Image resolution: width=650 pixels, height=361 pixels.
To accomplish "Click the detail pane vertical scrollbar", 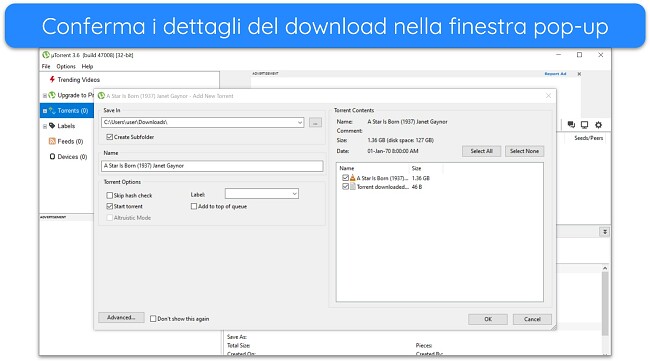I will [x=605, y=303].
